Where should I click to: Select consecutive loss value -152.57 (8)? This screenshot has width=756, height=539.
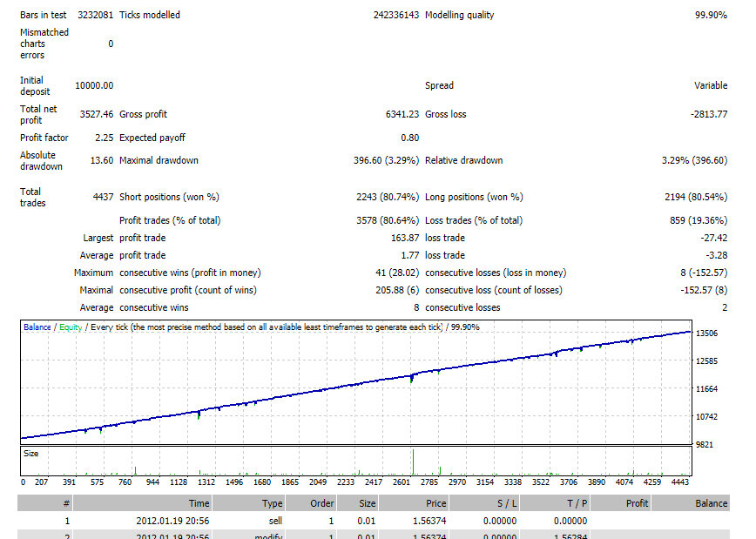click(704, 290)
